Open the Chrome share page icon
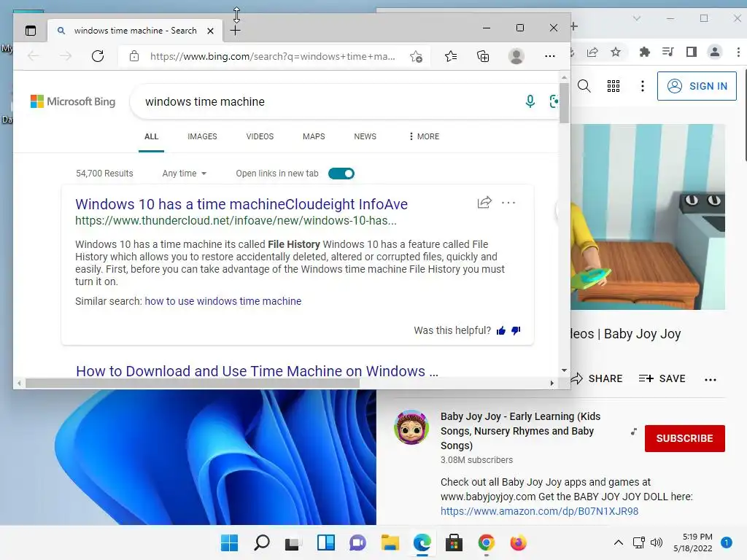Screen dimensions: 747x560 pos(592,52)
